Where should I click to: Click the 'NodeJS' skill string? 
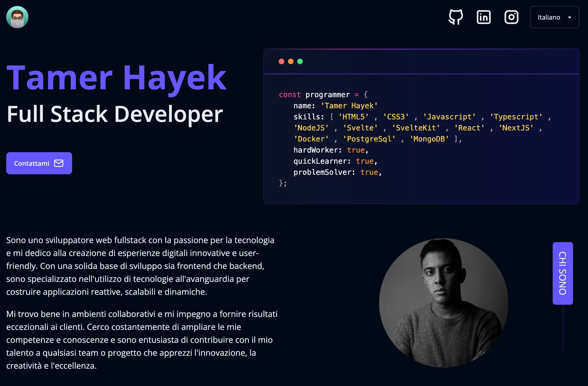tap(311, 128)
